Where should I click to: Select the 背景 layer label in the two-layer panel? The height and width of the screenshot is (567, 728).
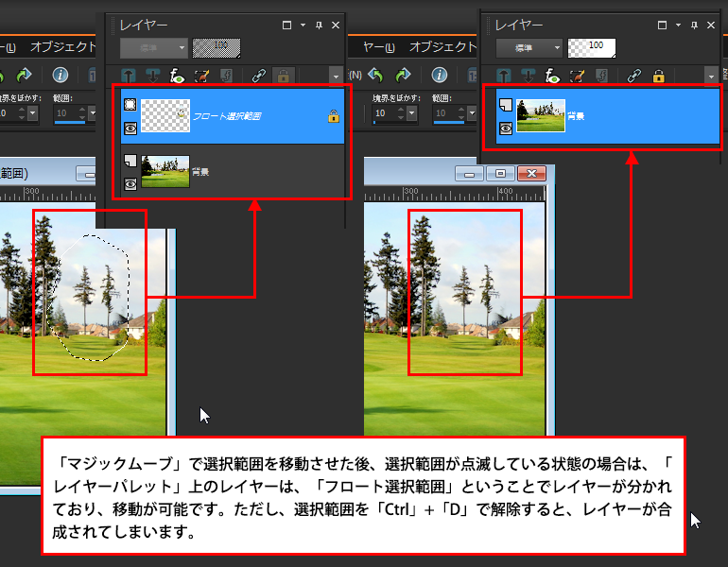pos(200,172)
